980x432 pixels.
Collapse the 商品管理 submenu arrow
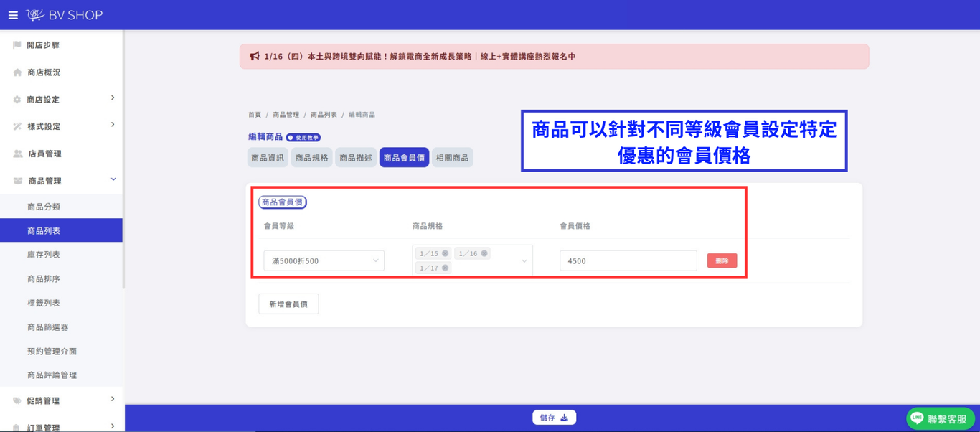tap(113, 179)
